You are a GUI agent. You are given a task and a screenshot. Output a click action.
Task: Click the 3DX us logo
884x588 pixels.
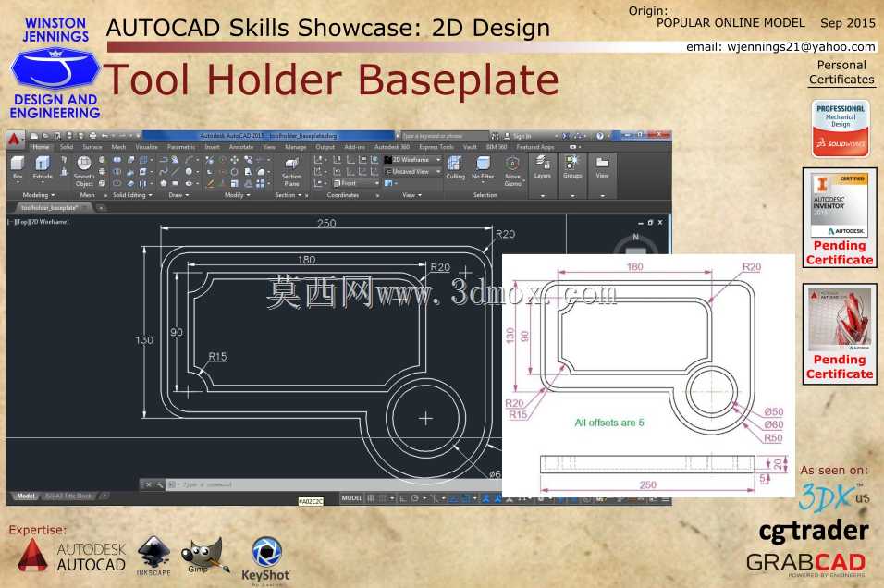click(x=834, y=496)
